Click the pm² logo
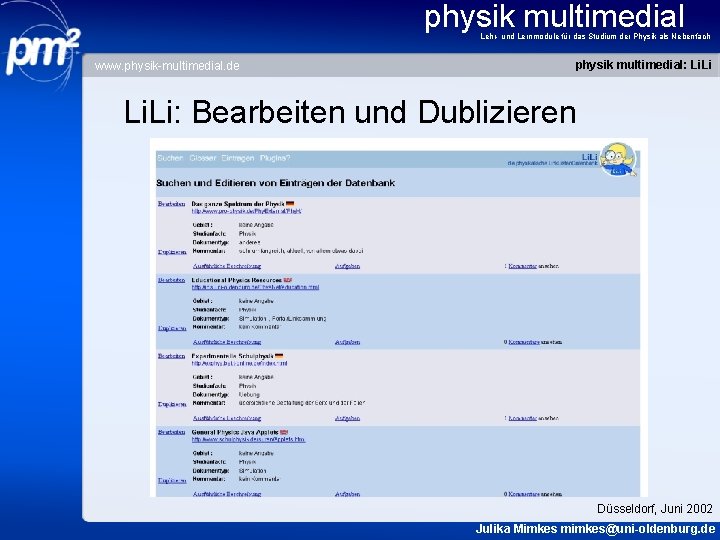This screenshot has height=540, width=720. click(x=42, y=51)
